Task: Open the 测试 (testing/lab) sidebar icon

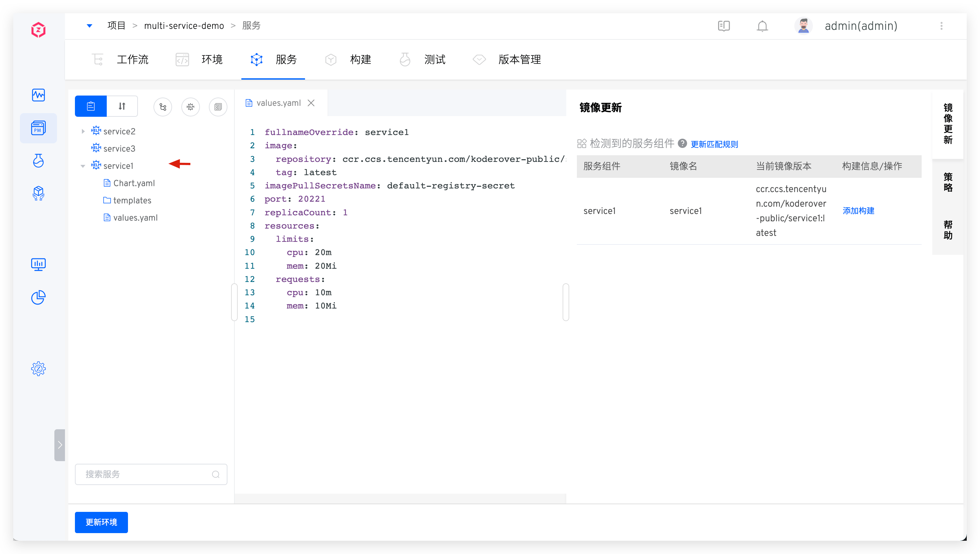Action: (x=38, y=160)
